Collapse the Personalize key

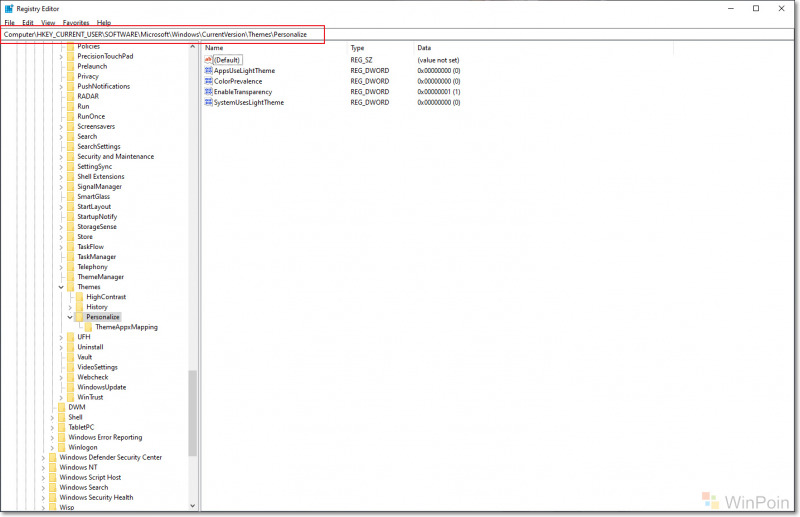pos(70,317)
